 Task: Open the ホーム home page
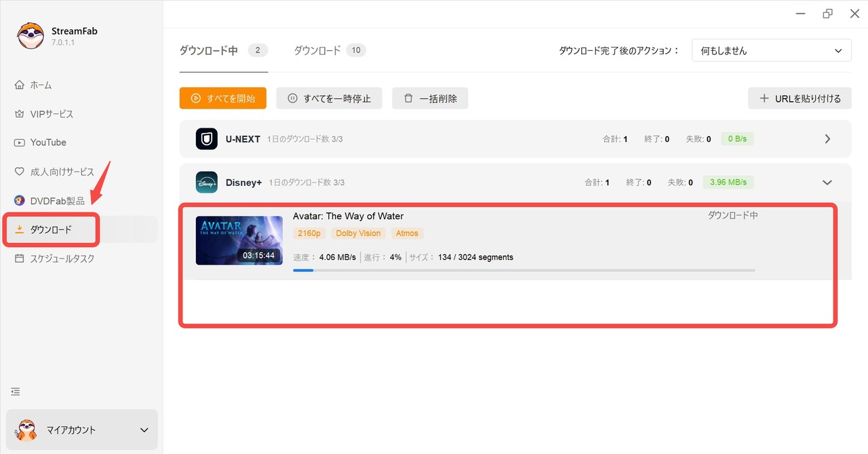point(41,86)
